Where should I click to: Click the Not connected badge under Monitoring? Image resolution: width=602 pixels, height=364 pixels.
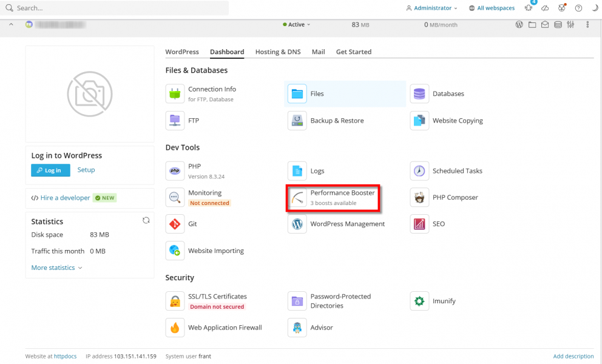point(209,203)
